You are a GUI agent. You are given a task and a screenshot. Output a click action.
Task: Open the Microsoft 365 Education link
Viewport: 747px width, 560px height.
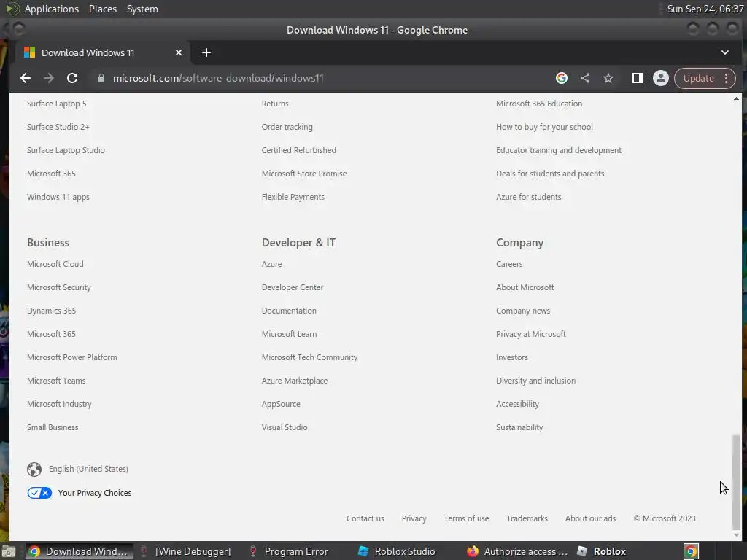coord(539,104)
